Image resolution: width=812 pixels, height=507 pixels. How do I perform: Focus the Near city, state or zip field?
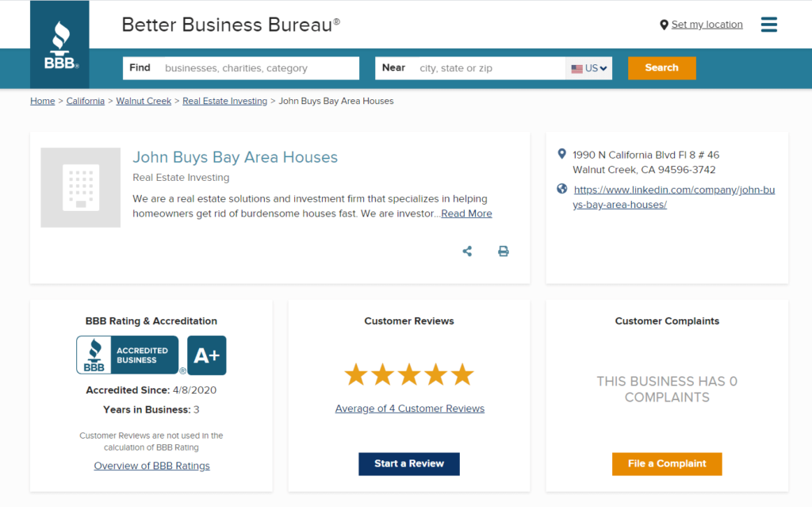click(x=470, y=68)
